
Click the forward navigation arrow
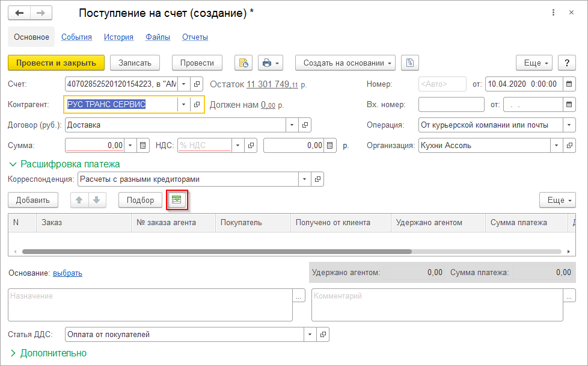[40, 13]
